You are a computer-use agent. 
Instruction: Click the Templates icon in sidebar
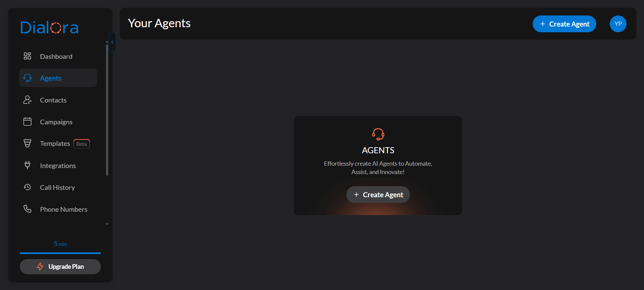(27, 143)
